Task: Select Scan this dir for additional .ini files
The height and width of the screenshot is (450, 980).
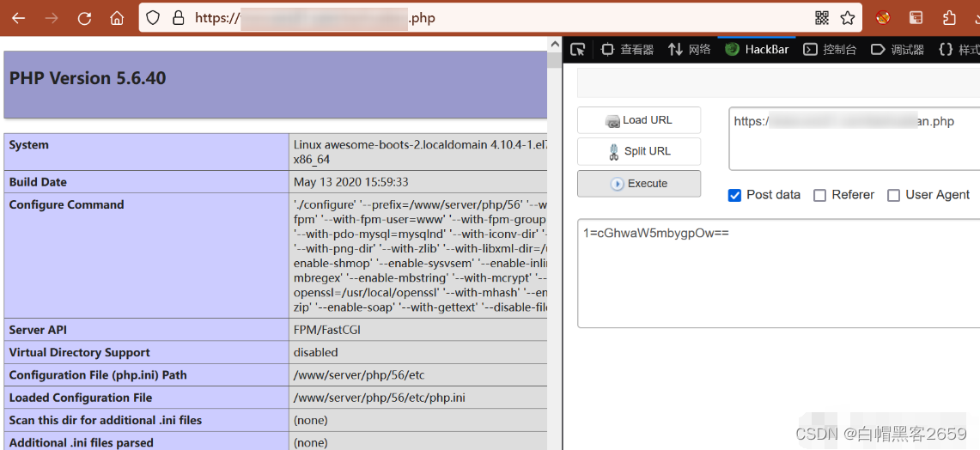Action: (106, 420)
